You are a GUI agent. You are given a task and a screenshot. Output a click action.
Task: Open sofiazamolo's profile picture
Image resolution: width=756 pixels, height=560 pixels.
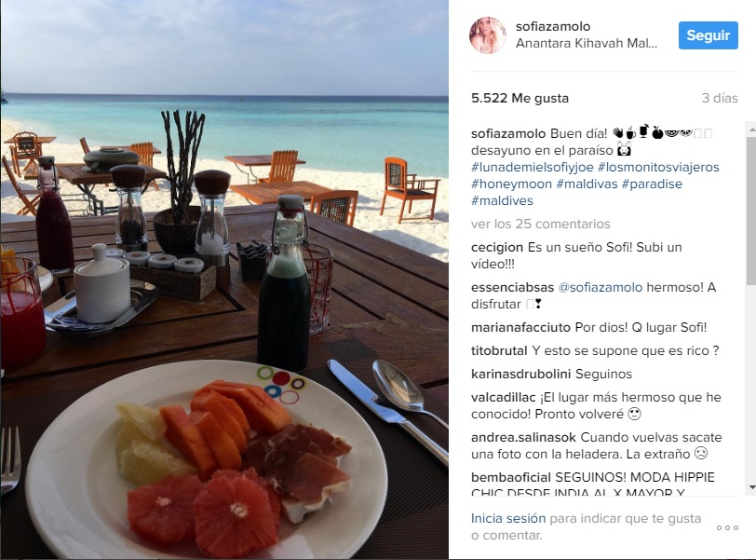[x=488, y=34]
